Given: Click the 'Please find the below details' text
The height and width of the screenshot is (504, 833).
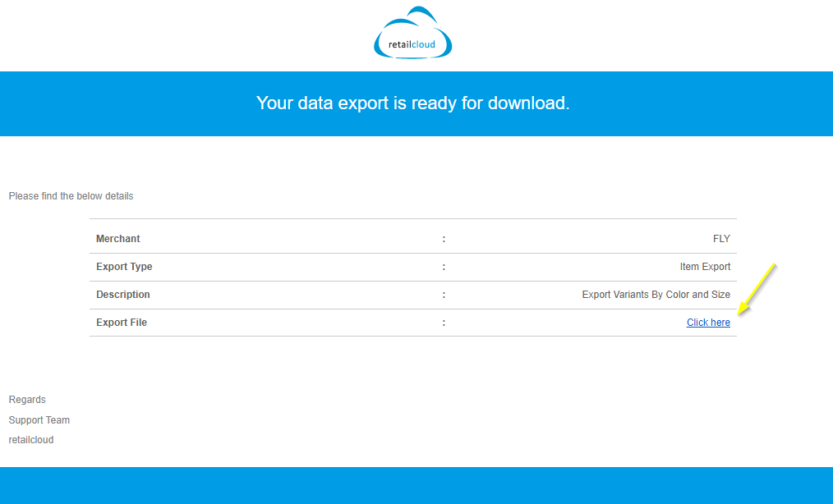Looking at the screenshot, I should [71, 196].
